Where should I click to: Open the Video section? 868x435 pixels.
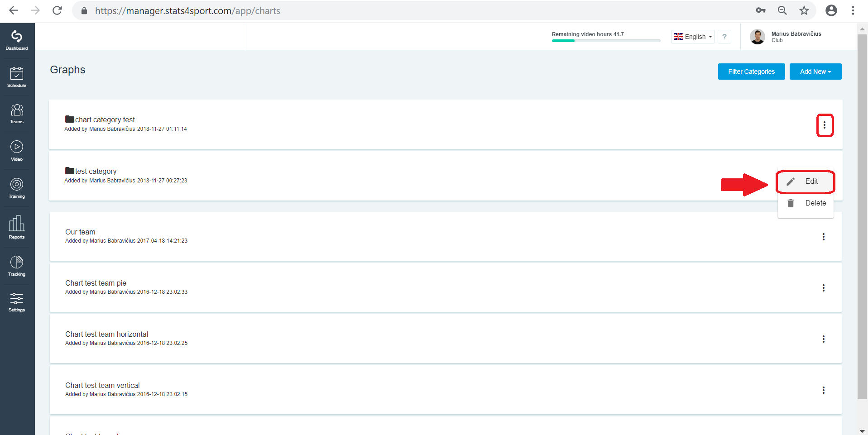(17, 151)
